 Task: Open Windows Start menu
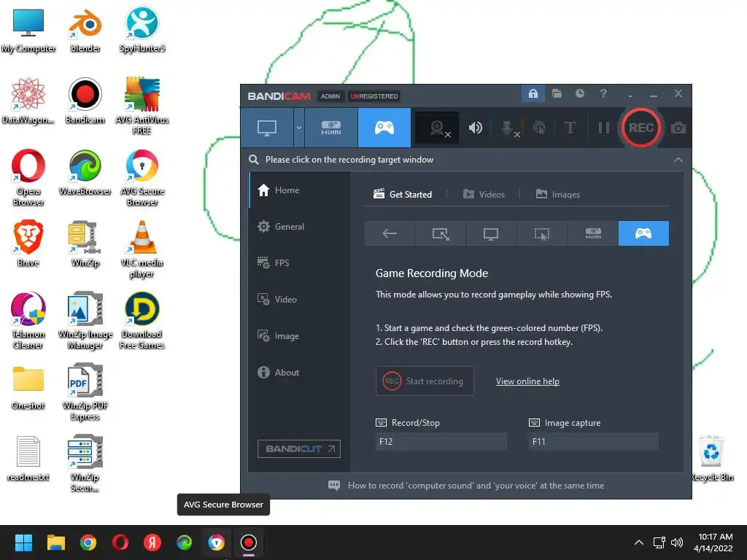(x=24, y=542)
